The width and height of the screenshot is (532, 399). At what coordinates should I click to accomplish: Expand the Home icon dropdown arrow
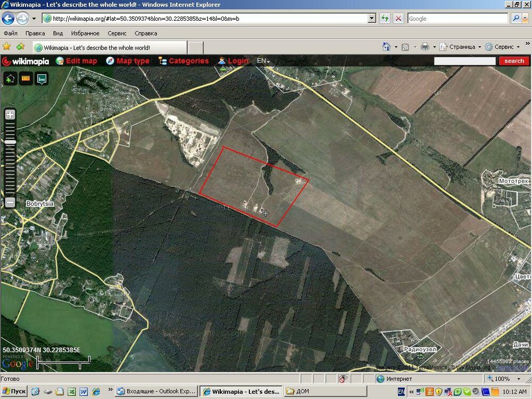click(x=396, y=47)
